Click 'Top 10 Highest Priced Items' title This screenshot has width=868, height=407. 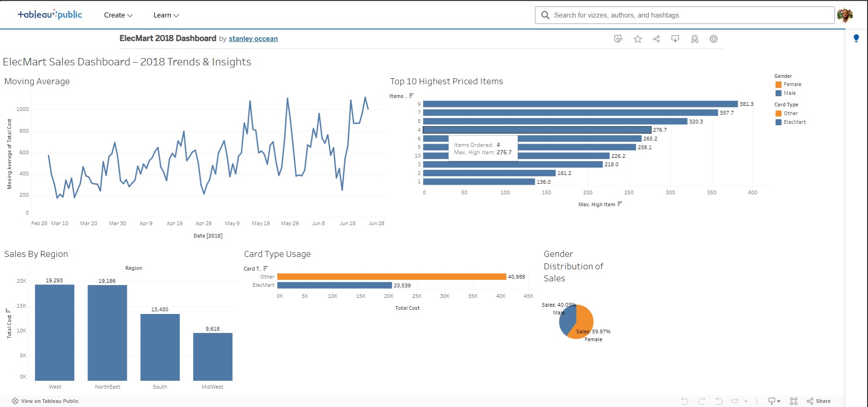coord(447,81)
